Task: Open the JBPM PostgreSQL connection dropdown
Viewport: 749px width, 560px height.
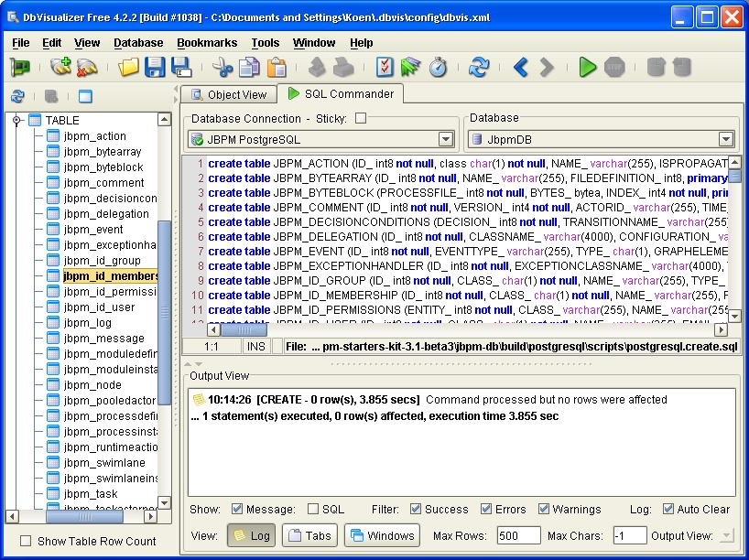Action: [446, 139]
